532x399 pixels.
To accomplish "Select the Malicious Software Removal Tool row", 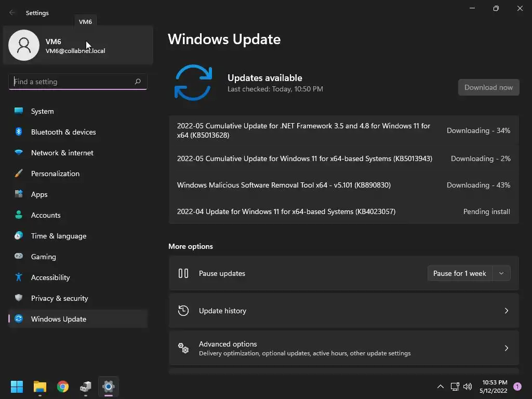I will tap(344, 185).
